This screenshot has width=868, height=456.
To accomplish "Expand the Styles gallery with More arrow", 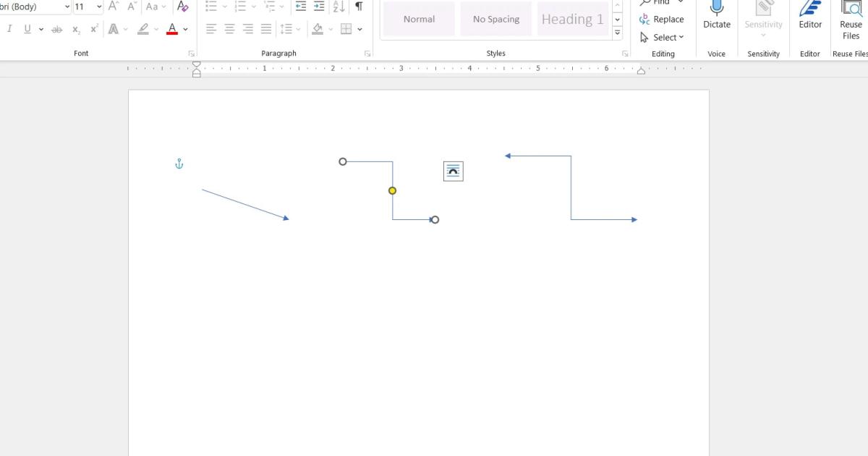I will (x=617, y=33).
